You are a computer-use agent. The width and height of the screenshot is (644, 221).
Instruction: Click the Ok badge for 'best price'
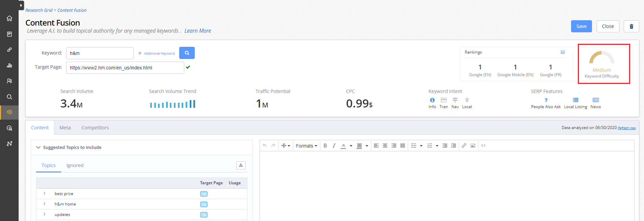coord(204,194)
